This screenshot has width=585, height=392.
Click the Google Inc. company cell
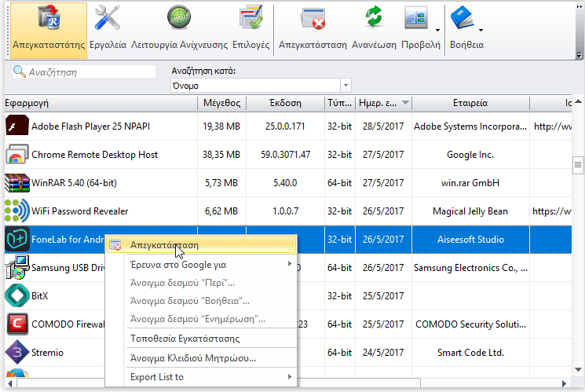(x=470, y=155)
